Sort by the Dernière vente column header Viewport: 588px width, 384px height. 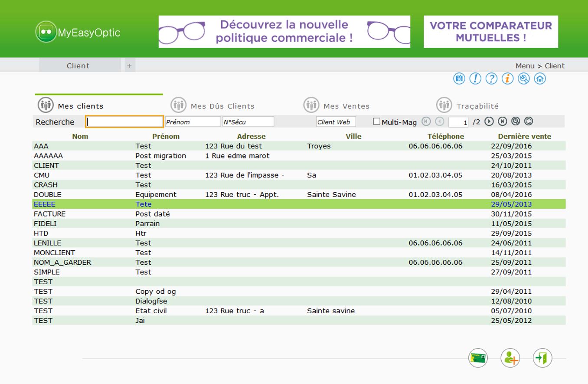tap(525, 136)
